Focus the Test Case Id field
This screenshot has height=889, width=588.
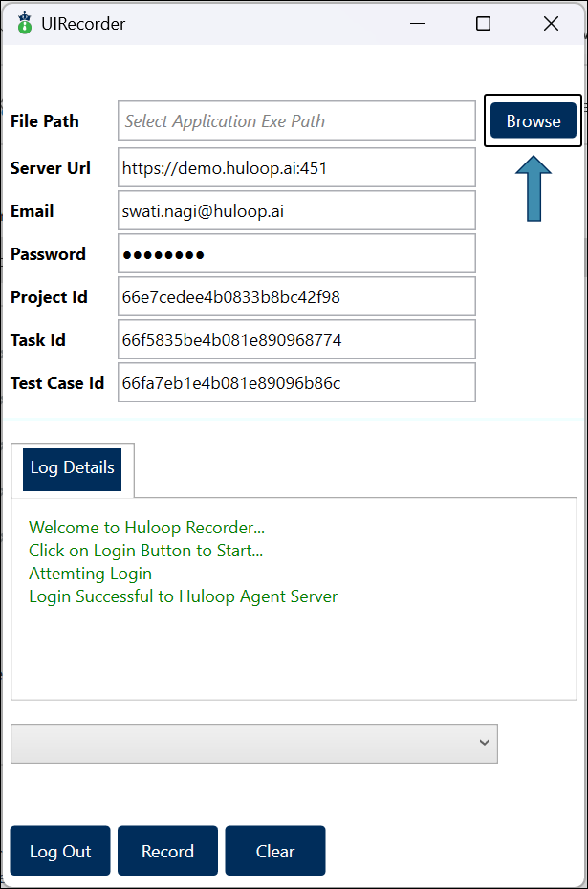pos(296,382)
